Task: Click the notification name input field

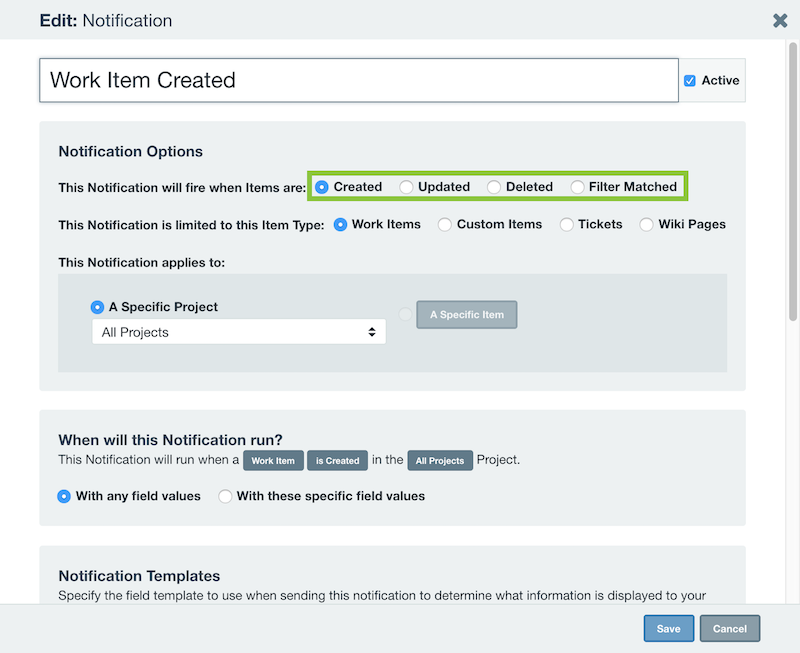Action: click(x=359, y=81)
